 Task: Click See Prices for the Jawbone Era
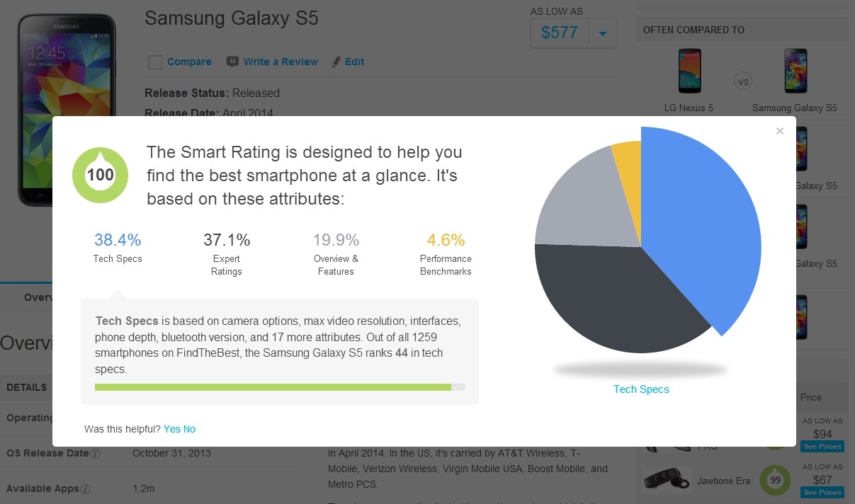click(822, 492)
